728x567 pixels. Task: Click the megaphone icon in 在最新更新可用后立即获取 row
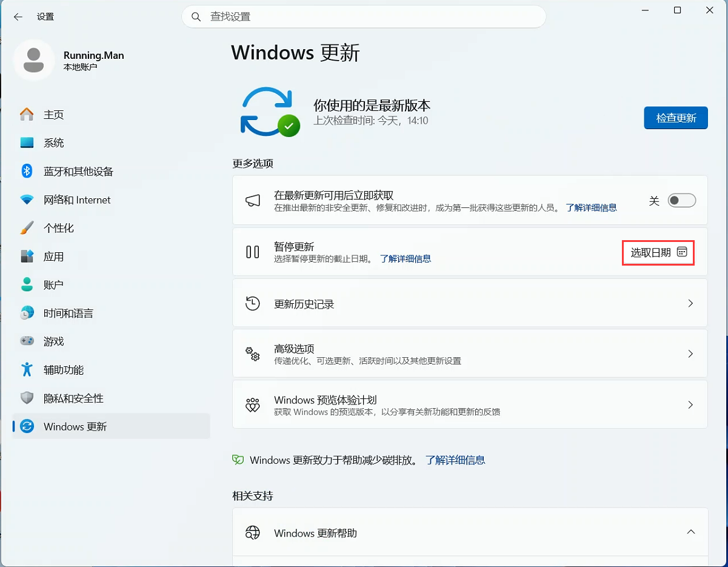coord(253,201)
